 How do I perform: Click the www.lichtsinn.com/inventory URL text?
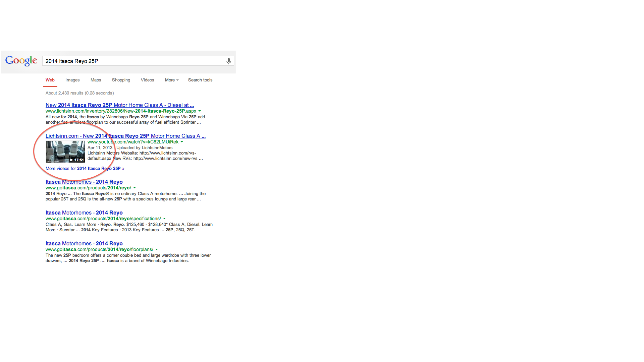click(121, 111)
